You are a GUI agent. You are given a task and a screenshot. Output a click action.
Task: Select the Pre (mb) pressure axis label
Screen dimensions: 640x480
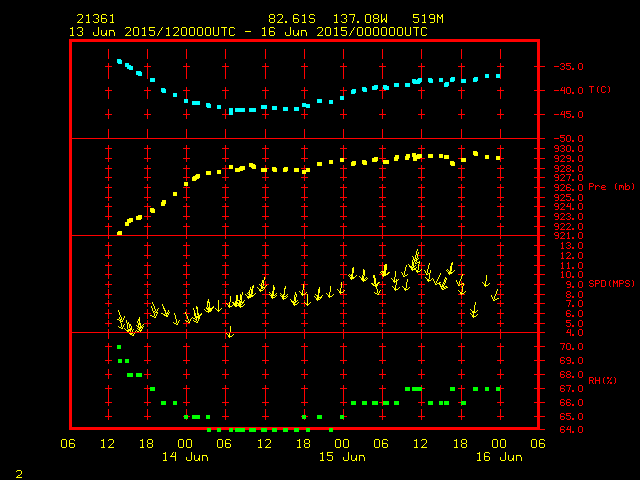[611, 187]
